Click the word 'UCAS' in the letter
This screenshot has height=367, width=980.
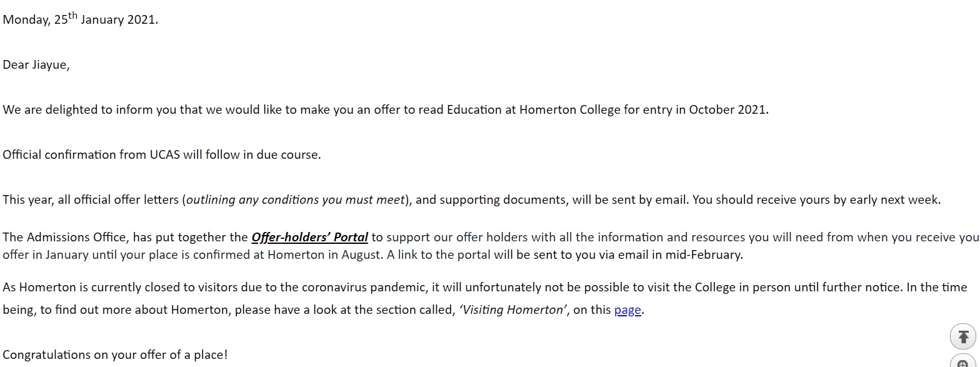coord(164,154)
